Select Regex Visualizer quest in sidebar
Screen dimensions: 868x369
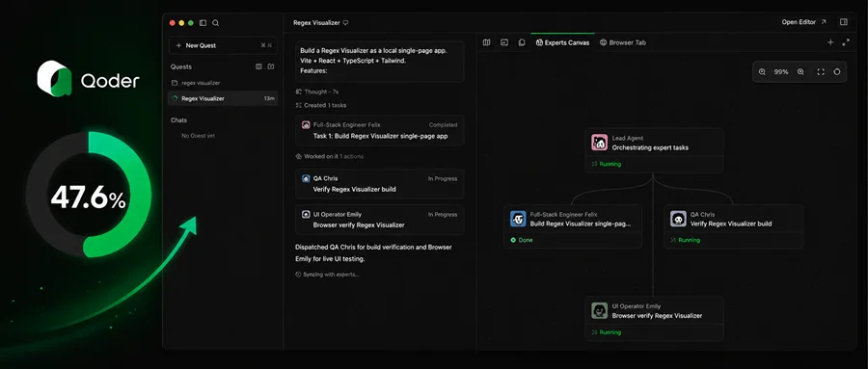(x=223, y=98)
